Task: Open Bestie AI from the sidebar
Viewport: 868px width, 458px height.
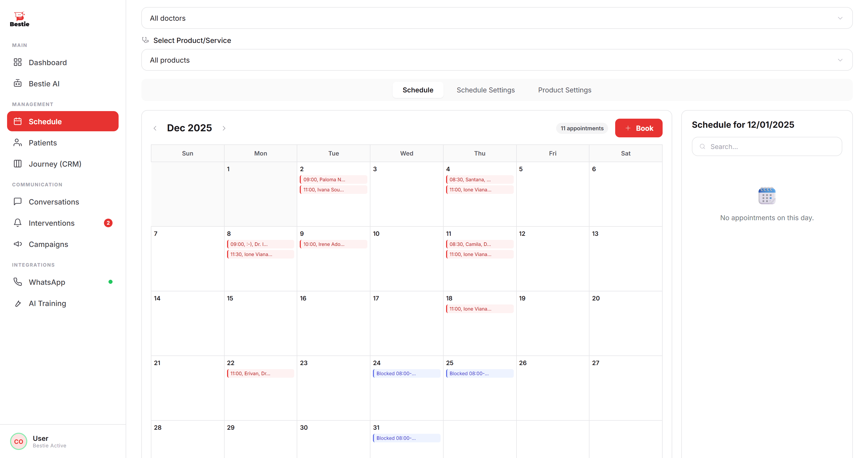Action: click(63, 83)
